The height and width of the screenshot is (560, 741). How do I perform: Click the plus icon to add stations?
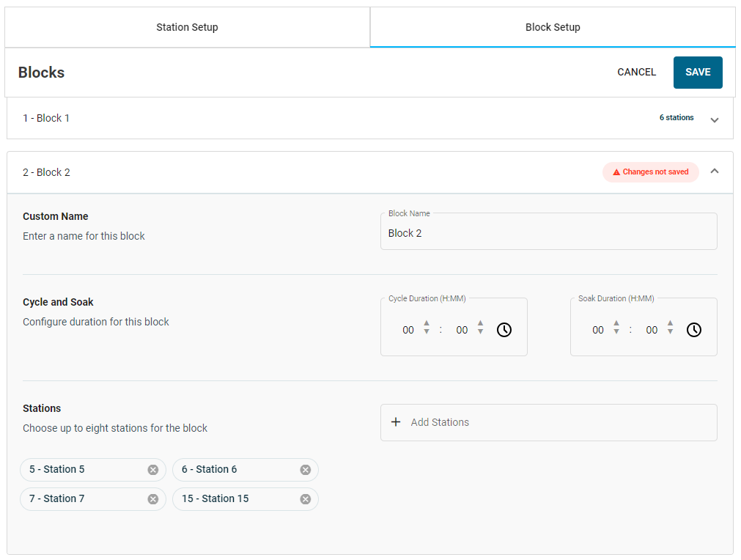[x=396, y=422]
